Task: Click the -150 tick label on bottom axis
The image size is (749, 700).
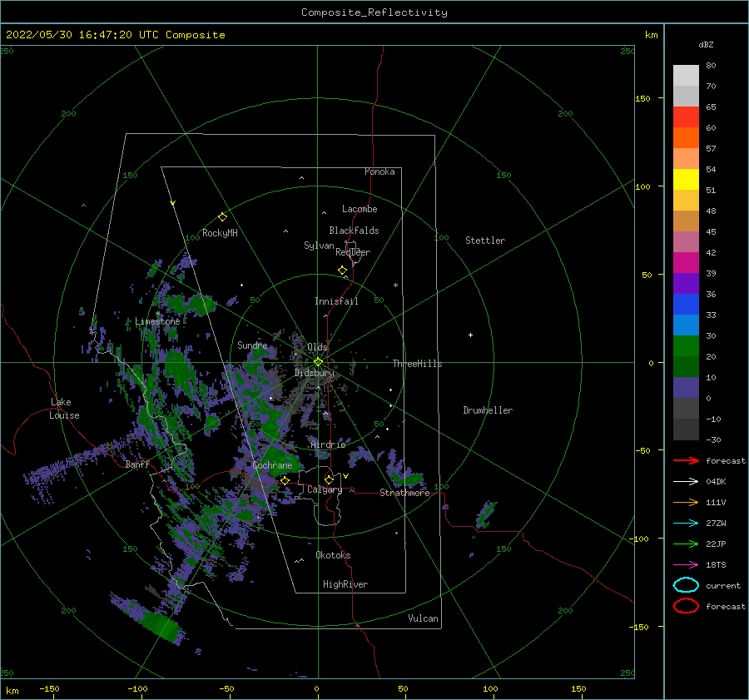Action: [x=49, y=688]
